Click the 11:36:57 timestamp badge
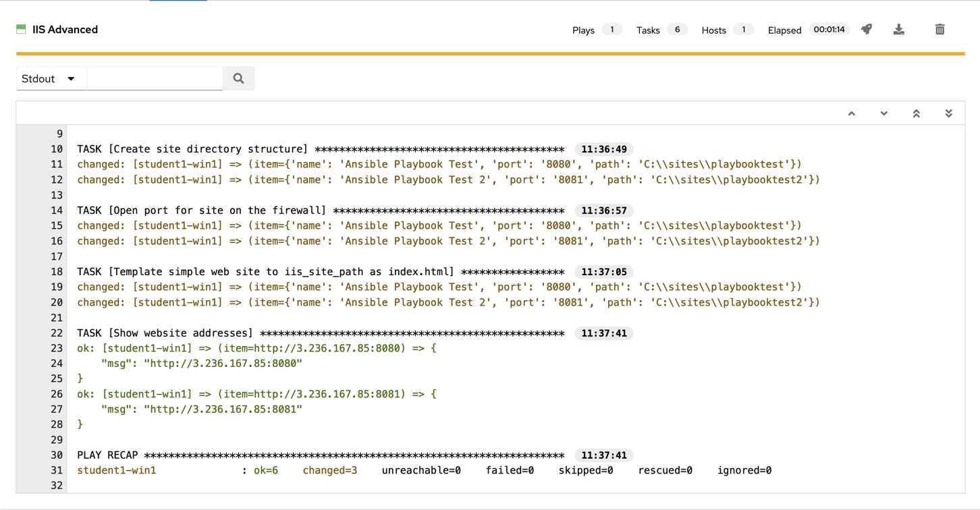The height and width of the screenshot is (510, 980). coord(604,210)
